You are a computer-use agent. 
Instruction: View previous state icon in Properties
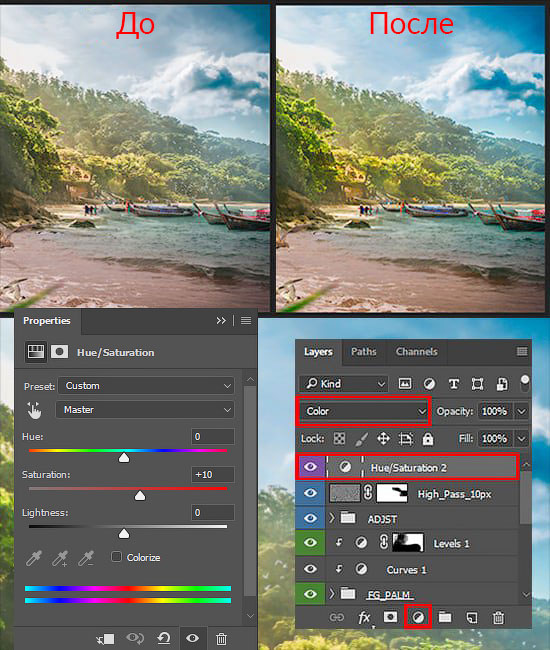point(135,638)
